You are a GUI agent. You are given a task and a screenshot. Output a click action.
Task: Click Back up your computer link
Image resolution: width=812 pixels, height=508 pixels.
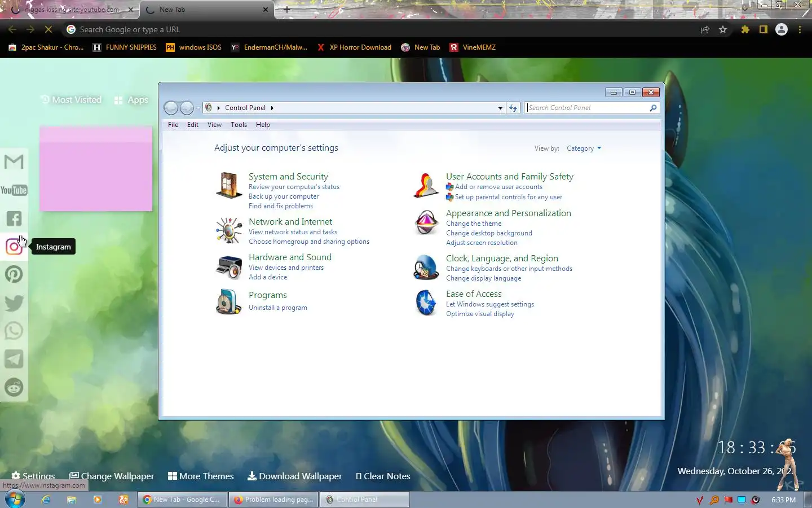[x=284, y=196]
